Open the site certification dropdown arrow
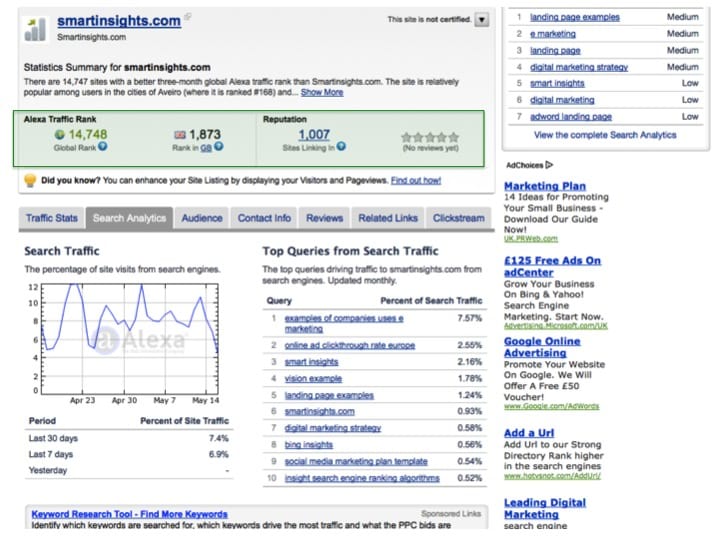The height and width of the screenshot is (540, 720). (x=482, y=19)
